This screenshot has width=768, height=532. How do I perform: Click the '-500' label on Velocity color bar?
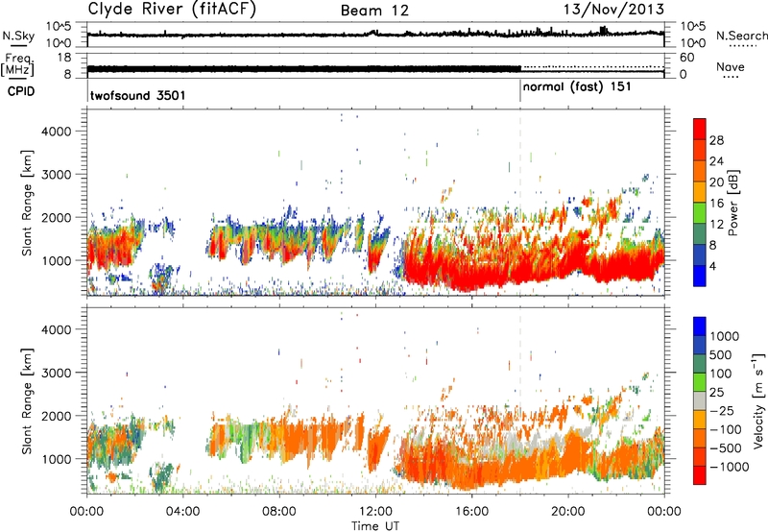coord(725,448)
